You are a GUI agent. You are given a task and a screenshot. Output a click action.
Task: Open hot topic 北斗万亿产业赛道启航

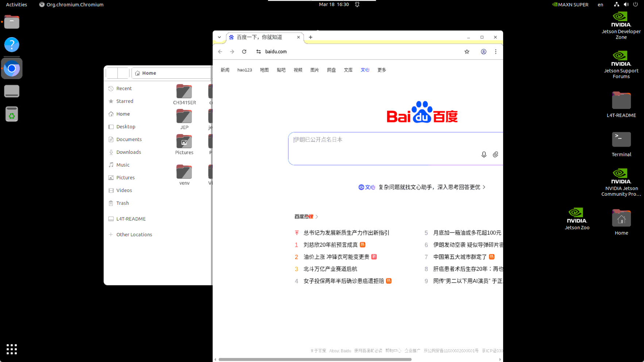pos(330,269)
